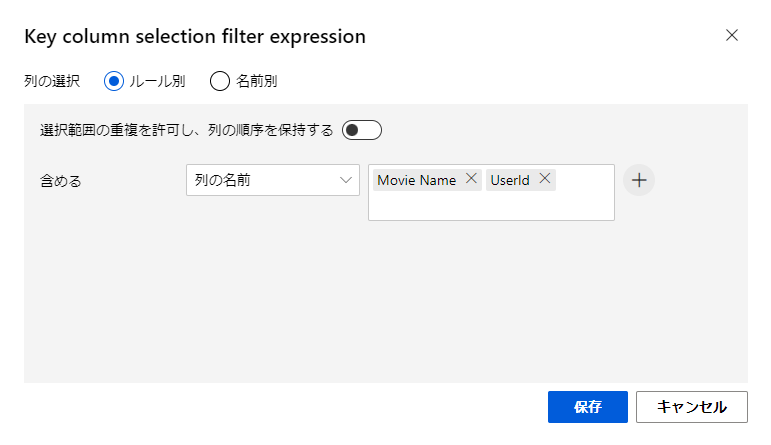Screen dimensions: 771x445
Task: Select the 名前別 radio button
Action: pos(220,82)
